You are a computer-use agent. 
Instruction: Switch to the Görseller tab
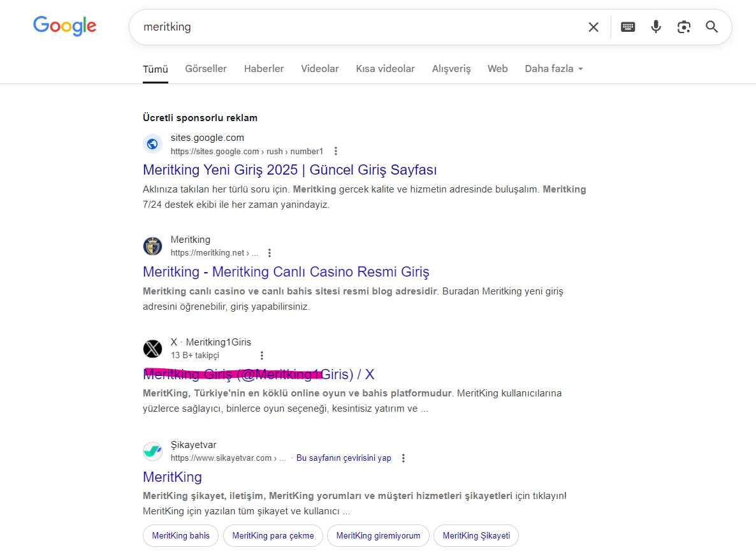pyautogui.click(x=206, y=68)
